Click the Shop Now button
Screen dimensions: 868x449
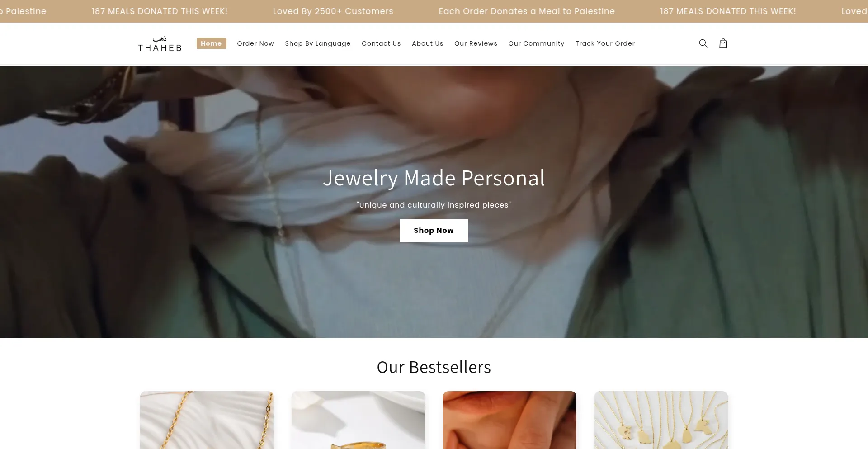point(434,231)
